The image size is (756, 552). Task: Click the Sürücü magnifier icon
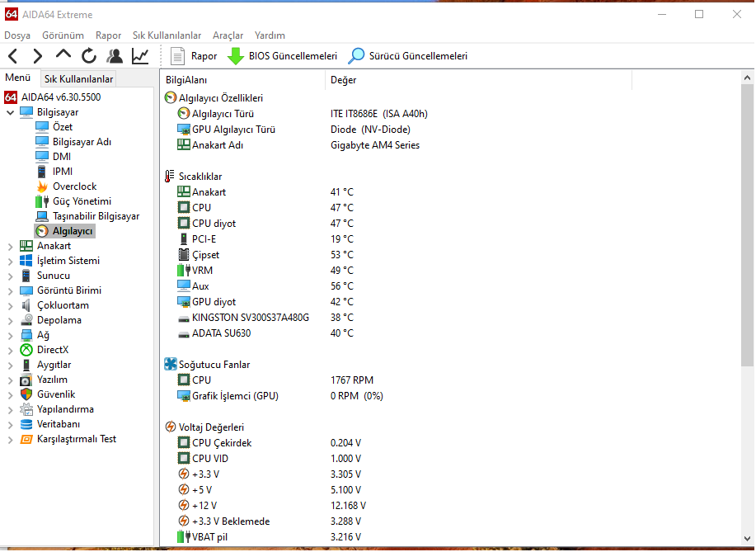click(356, 56)
